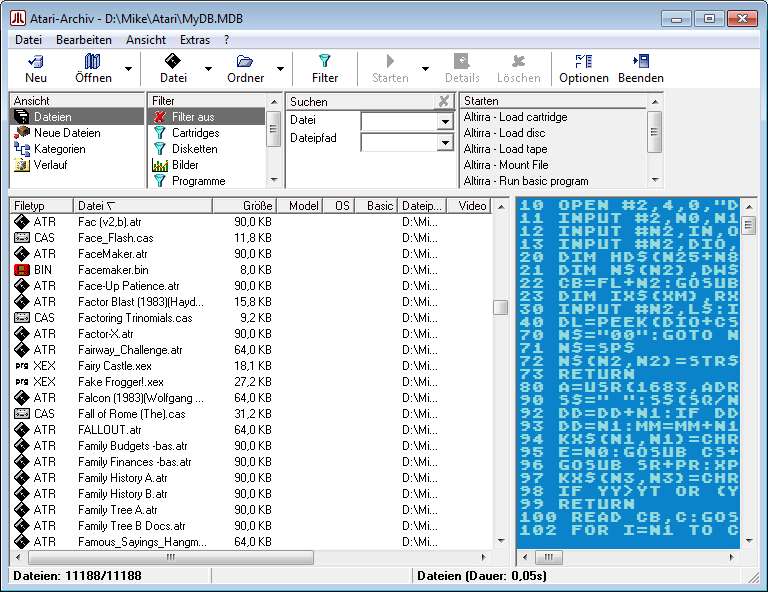Click the preview pane horizontal scrollbar thumb
The height and width of the screenshot is (592, 768).
[x=549, y=557]
